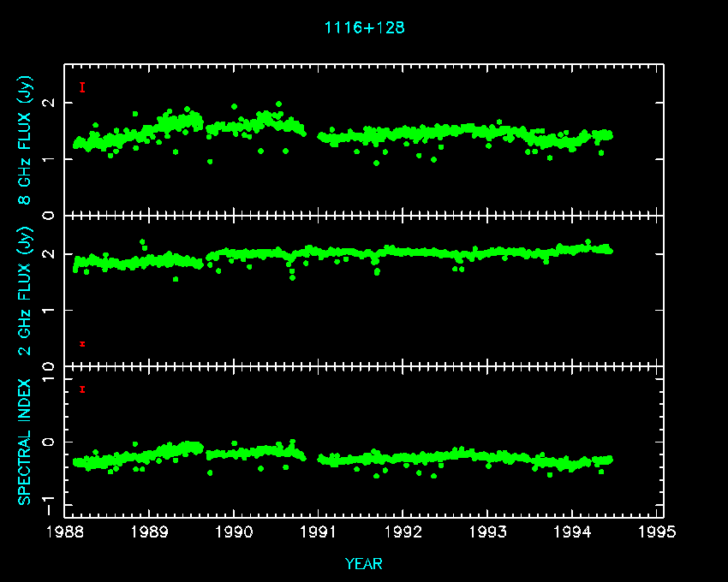The width and height of the screenshot is (728, 582).
Task: Click the 1988 tick label on the x-axis
Action: pos(65,532)
